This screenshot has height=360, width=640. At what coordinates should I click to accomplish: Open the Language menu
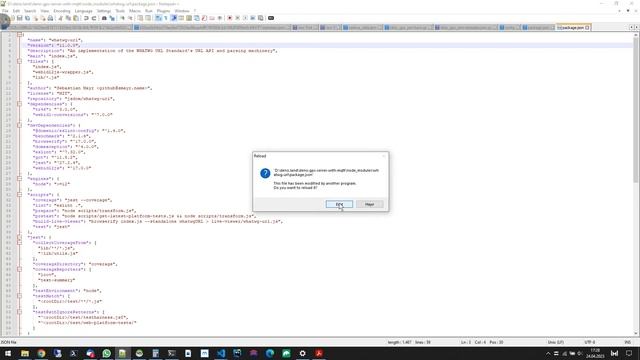click(x=84, y=11)
